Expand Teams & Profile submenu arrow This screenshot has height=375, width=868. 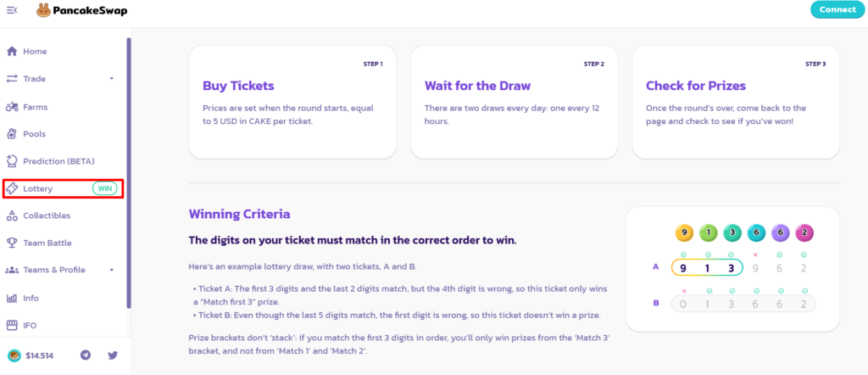click(x=112, y=270)
